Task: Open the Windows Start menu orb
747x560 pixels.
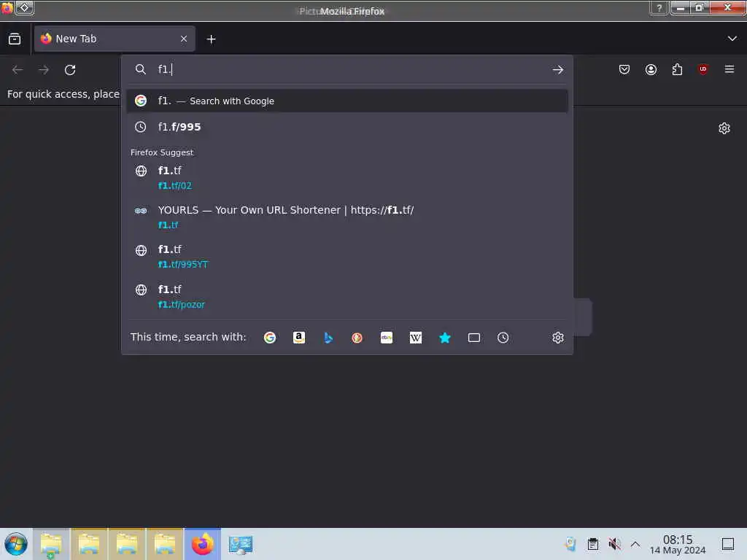Action: (x=16, y=544)
